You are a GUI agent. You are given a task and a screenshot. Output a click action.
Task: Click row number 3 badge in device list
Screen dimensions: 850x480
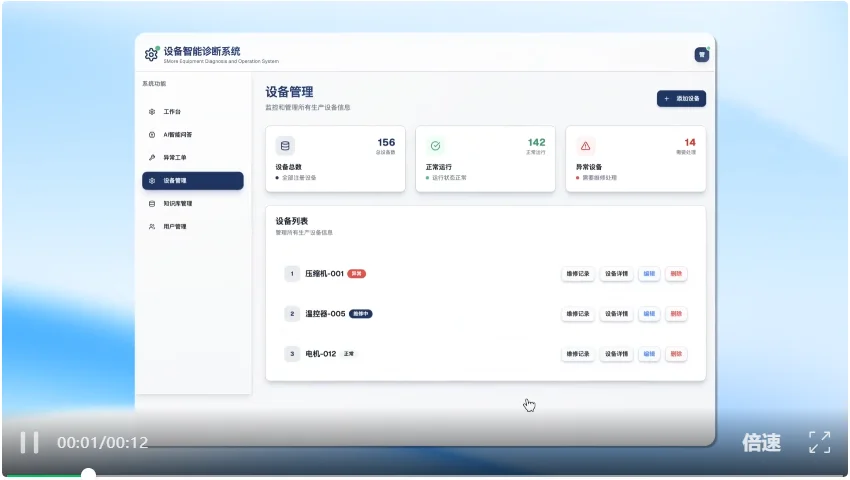click(292, 354)
